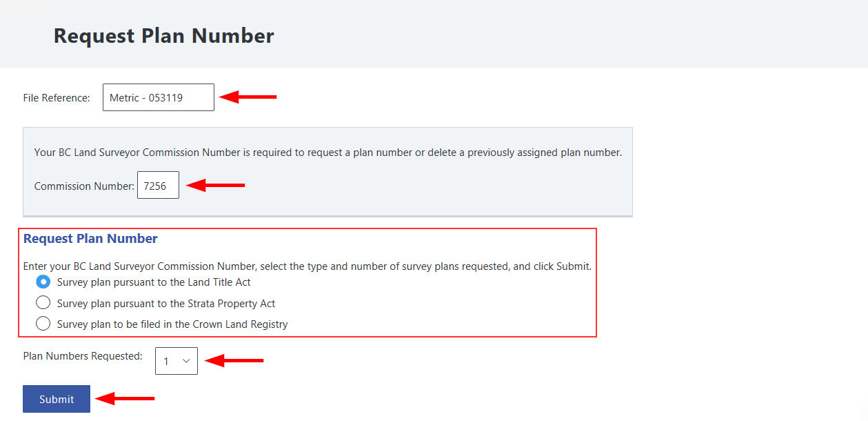Click the 'File Reference:' label
The height and width of the screenshot is (421, 868).
click(x=57, y=98)
